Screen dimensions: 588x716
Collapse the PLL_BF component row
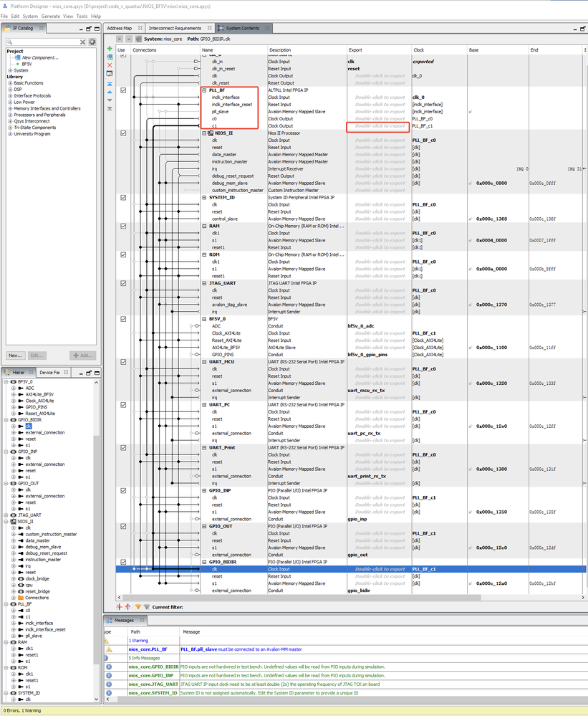coord(204,90)
